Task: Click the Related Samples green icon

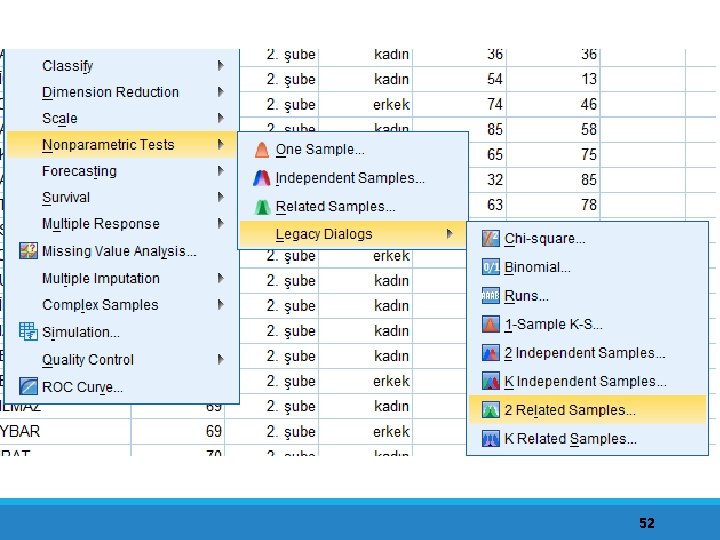Action: [x=262, y=207]
